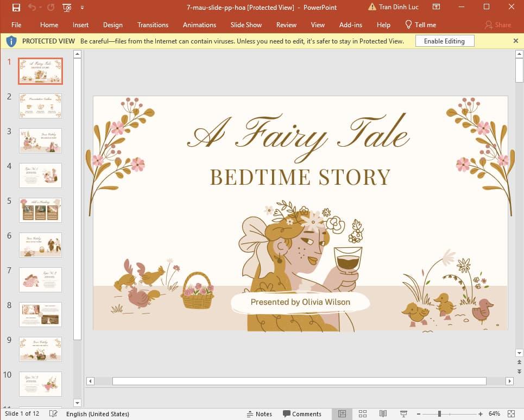
Task: Open Reading View from the status bar
Action: 383,413
